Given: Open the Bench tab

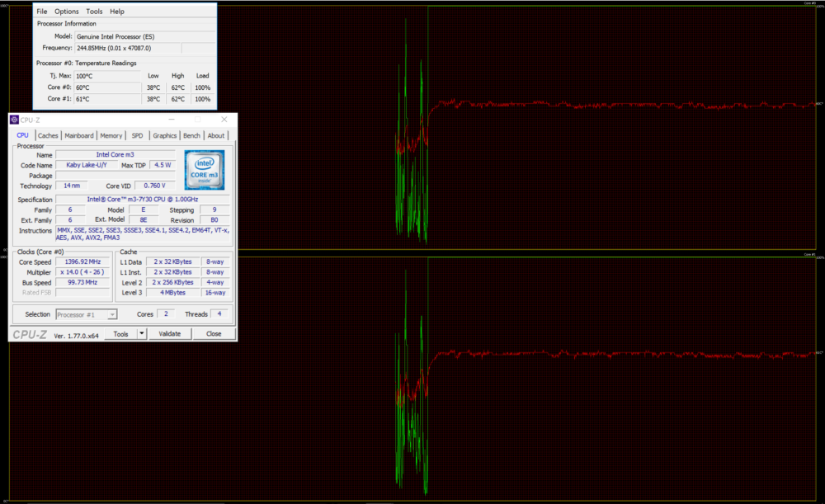Looking at the screenshot, I should [x=191, y=135].
